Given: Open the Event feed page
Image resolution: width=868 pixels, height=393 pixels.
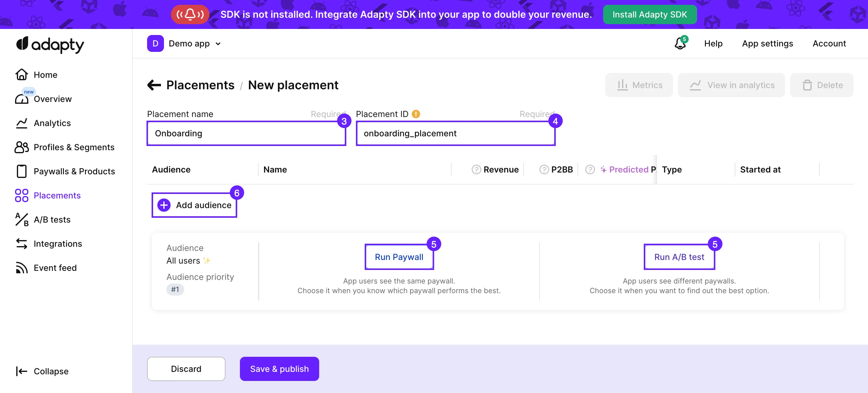Looking at the screenshot, I should pyautogui.click(x=55, y=268).
